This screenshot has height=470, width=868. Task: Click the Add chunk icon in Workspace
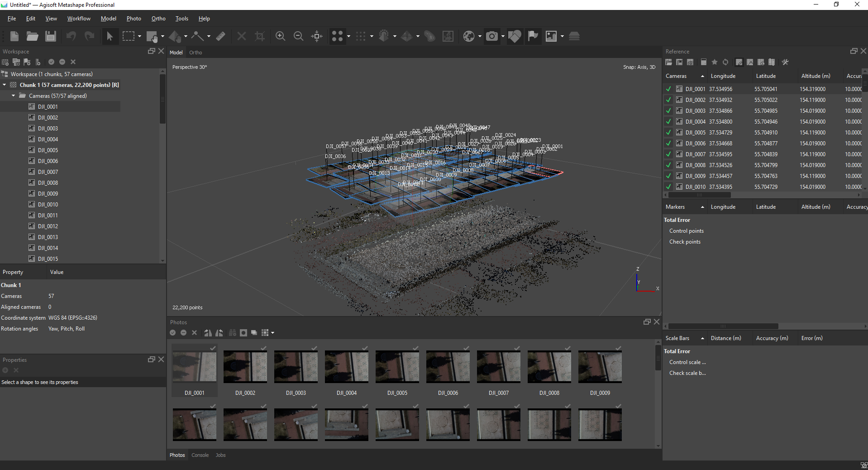point(5,62)
